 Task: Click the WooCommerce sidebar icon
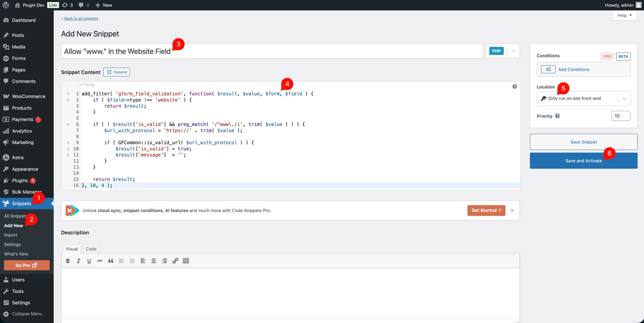[6, 96]
